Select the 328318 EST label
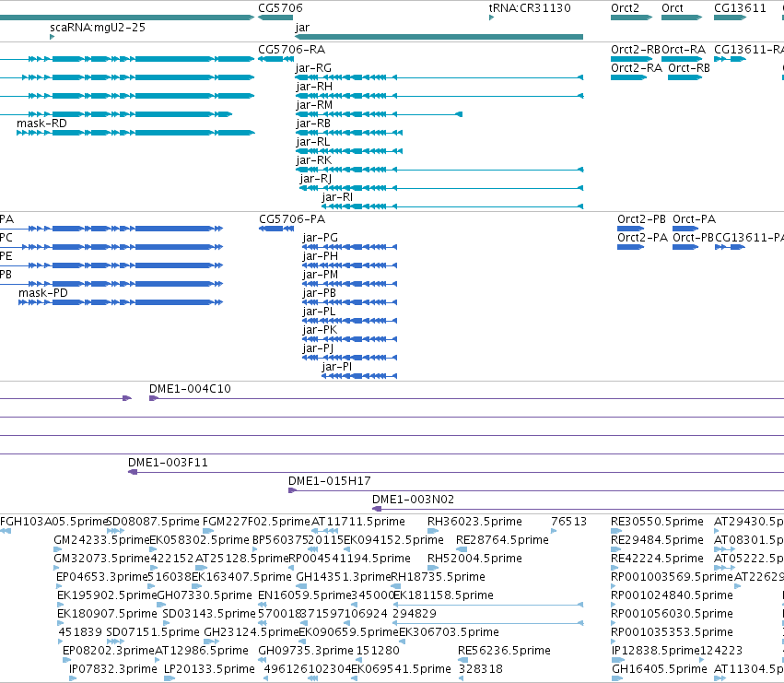784x683 pixels. pos(481,669)
